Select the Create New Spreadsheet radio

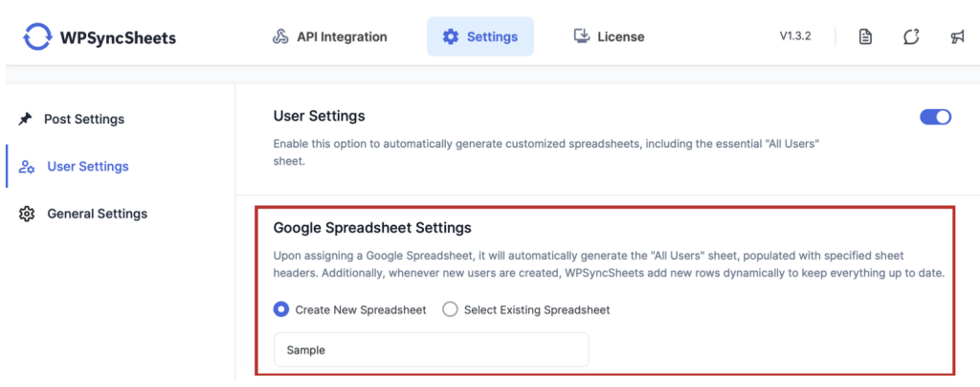tap(282, 309)
